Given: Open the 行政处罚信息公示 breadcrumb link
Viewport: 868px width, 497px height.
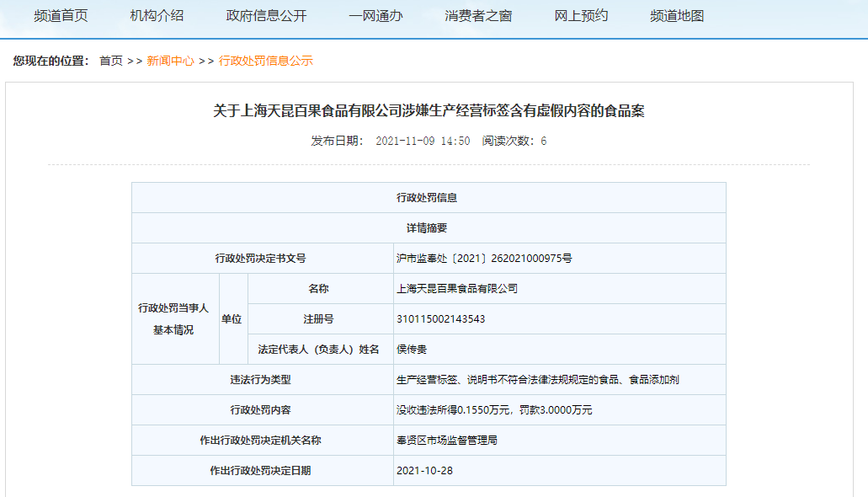Looking at the screenshot, I should click(266, 61).
